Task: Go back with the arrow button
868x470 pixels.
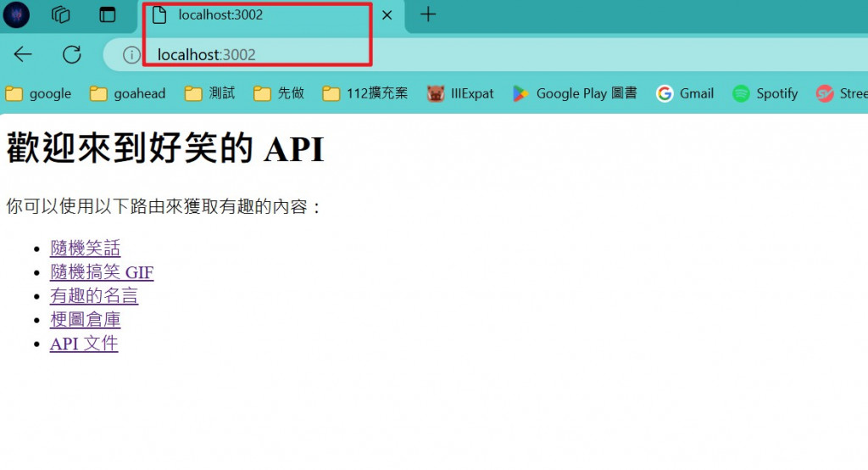Action: pyautogui.click(x=23, y=54)
